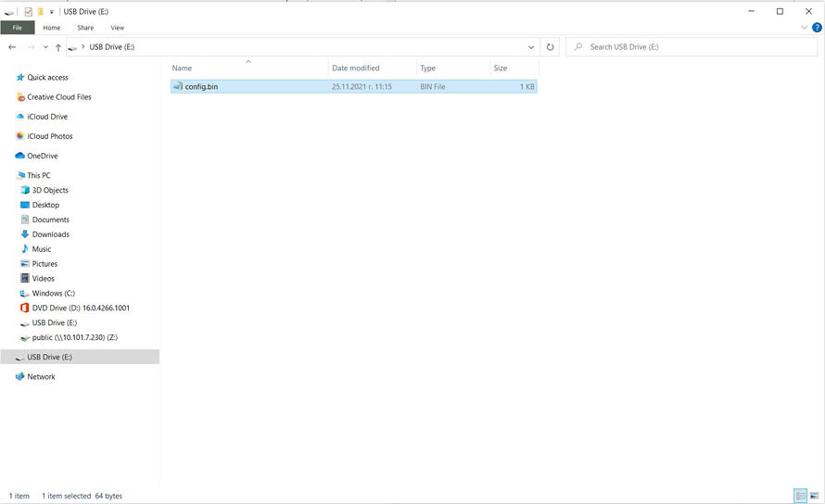Viewport: 825px width, 504px height.
Task: Switch to Large icons view in status bar
Action: [815, 496]
